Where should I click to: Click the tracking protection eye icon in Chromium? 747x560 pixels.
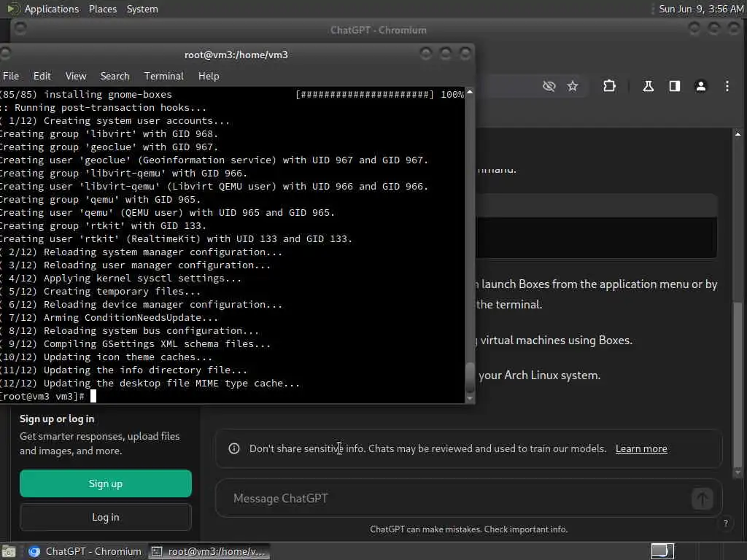549,86
